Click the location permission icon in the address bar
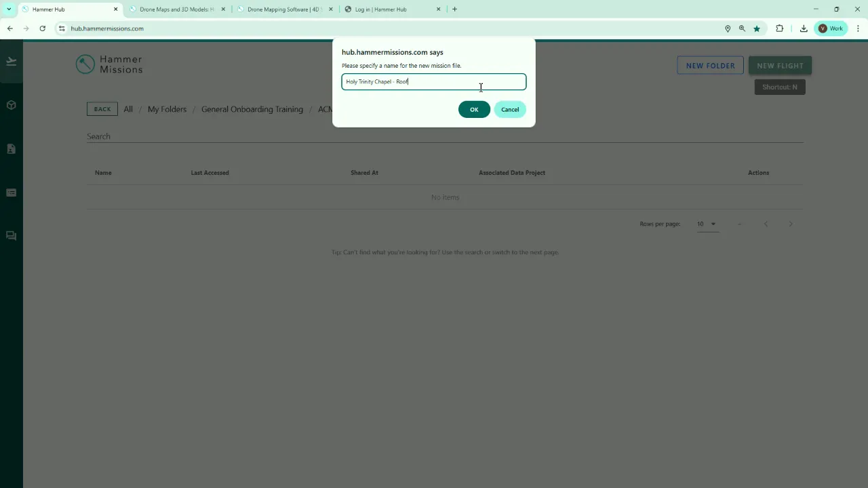 pyautogui.click(x=728, y=28)
